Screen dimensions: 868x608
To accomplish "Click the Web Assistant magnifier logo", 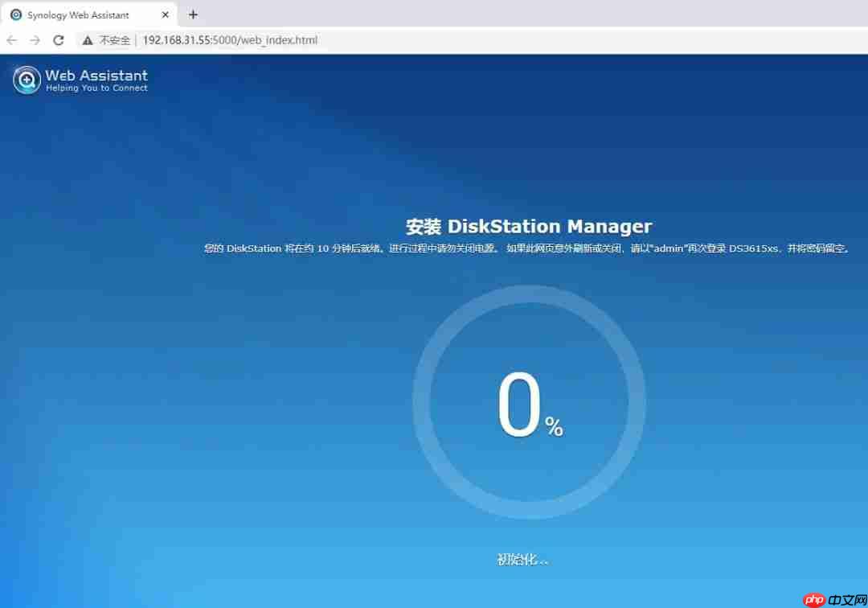I will tap(27, 80).
